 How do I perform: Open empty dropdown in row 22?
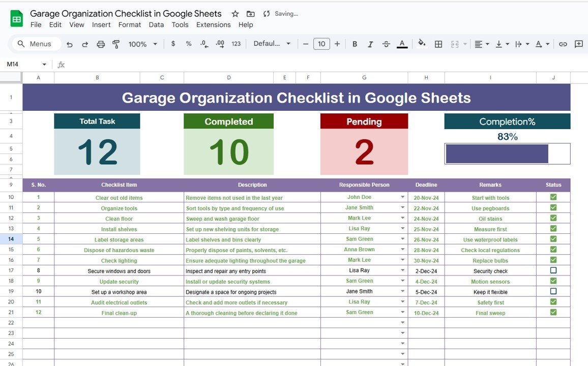(402, 323)
